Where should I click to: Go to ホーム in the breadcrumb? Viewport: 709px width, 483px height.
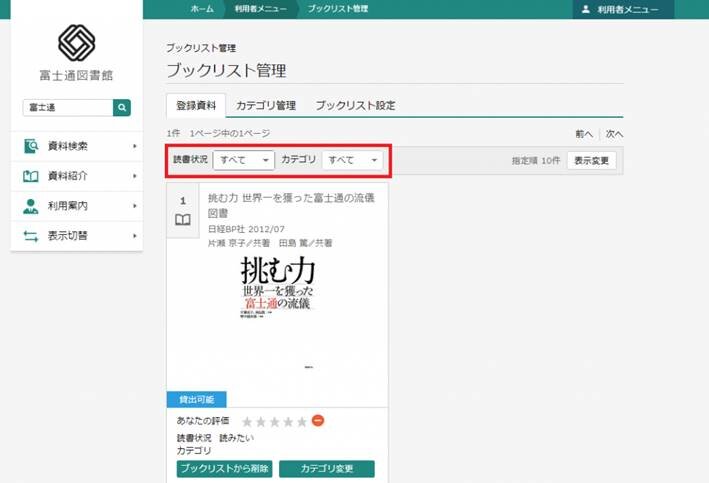pos(202,9)
